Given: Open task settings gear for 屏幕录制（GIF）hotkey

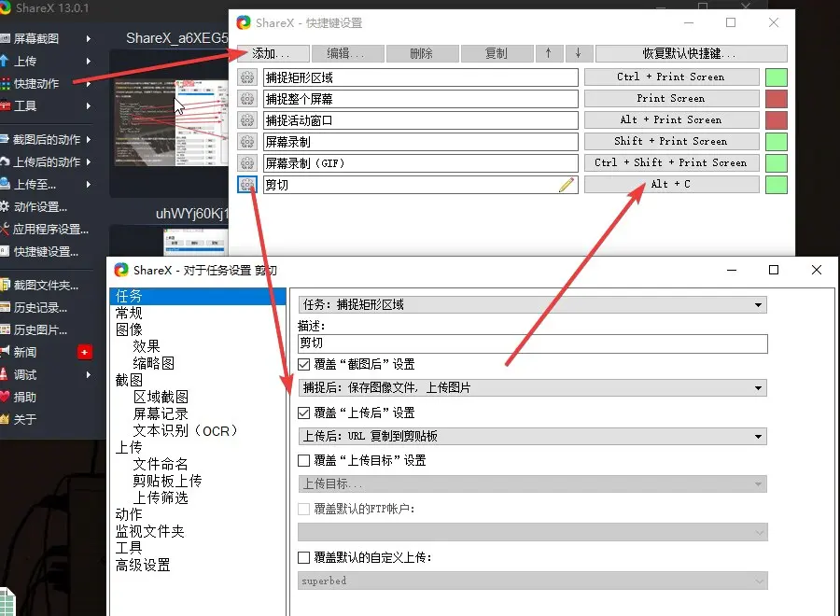Looking at the screenshot, I should pyautogui.click(x=247, y=162).
